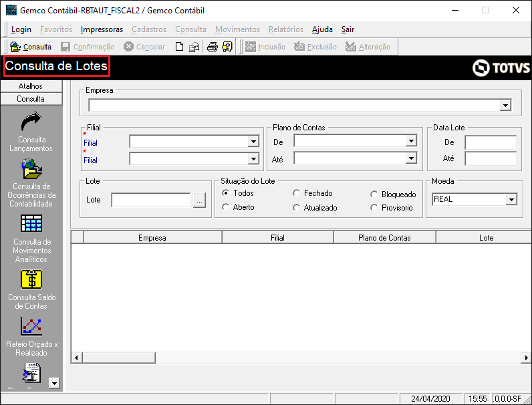Viewport: 532px width, 405px height.
Task: Open the Movimentos menu
Action: pyautogui.click(x=237, y=29)
